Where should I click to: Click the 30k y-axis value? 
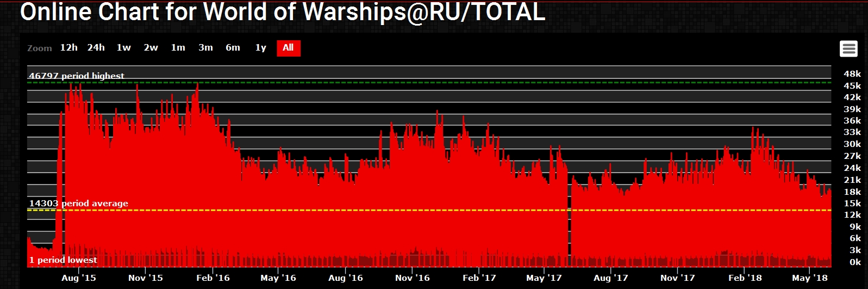852,144
